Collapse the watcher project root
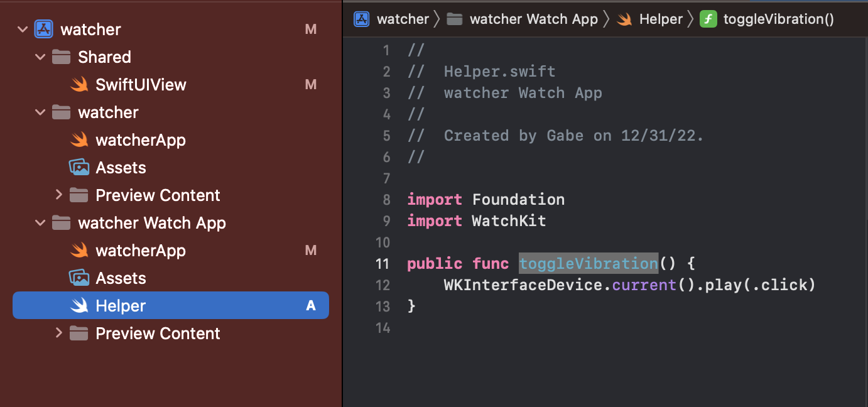Image resolution: width=868 pixels, height=407 pixels. 23,30
